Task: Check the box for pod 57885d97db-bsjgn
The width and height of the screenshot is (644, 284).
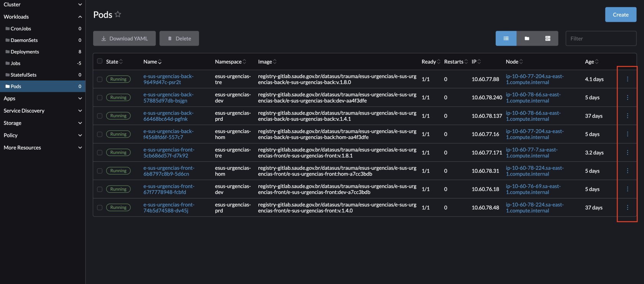Action: click(x=100, y=98)
